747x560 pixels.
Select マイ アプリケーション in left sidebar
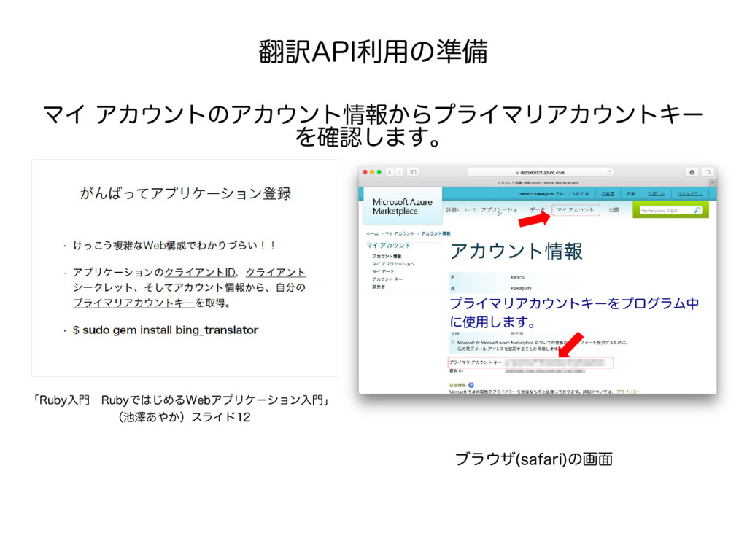(393, 264)
